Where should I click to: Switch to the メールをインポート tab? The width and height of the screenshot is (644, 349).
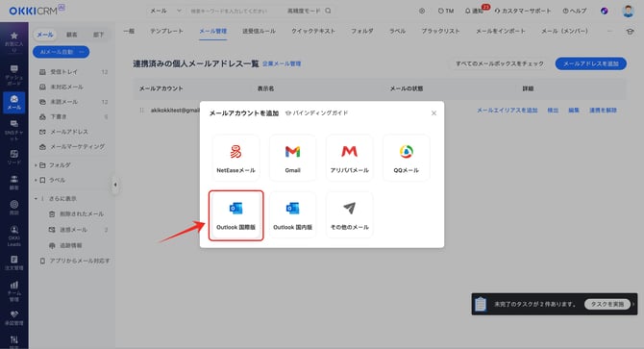(x=500, y=31)
